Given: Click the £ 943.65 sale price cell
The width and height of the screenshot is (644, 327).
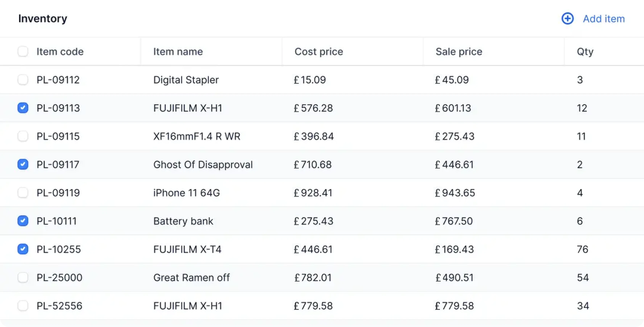Looking at the screenshot, I should click(455, 193).
